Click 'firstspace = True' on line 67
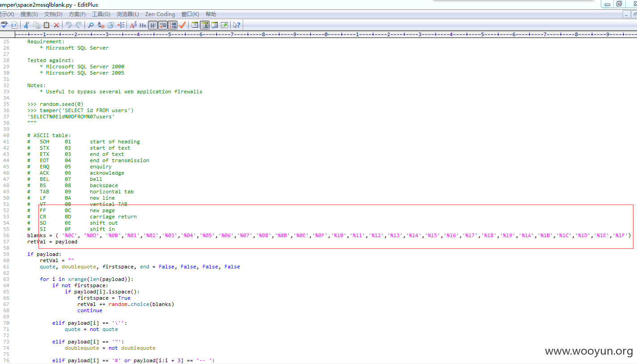The width and height of the screenshot is (637, 364). (x=104, y=298)
